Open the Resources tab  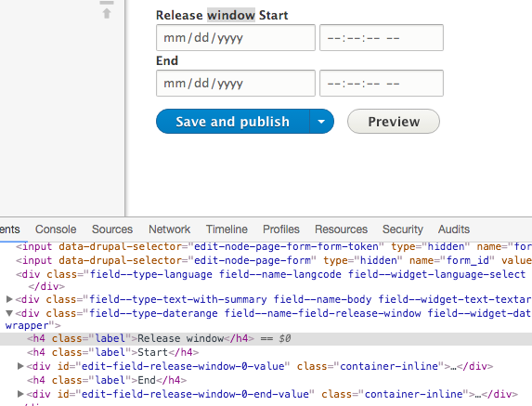(x=341, y=229)
